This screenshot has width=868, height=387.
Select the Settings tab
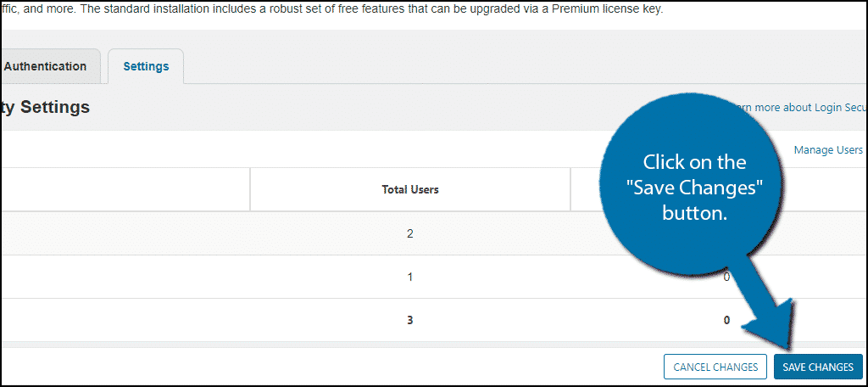[146, 66]
